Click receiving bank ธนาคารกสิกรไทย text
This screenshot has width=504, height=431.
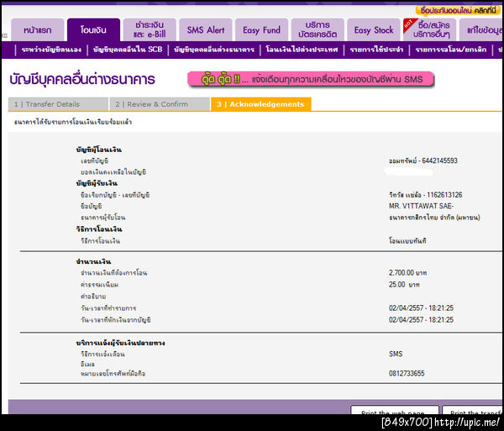[x=434, y=218]
